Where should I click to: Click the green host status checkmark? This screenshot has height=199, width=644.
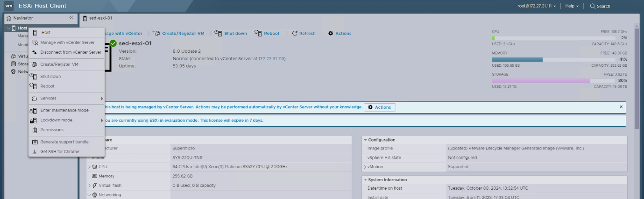click(x=113, y=43)
